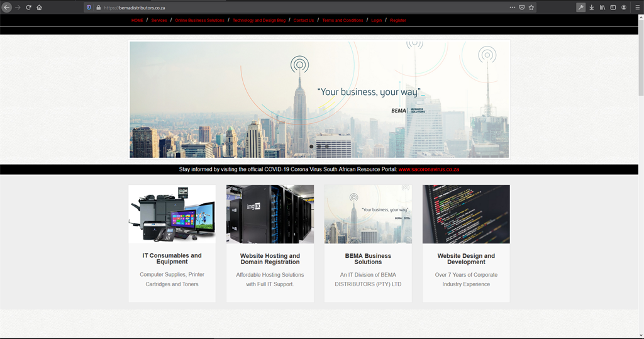Bookmark this page with the star icon
The width and height of the screenshot is (644, 339).
pyautogui.click(x=531, y=8)
